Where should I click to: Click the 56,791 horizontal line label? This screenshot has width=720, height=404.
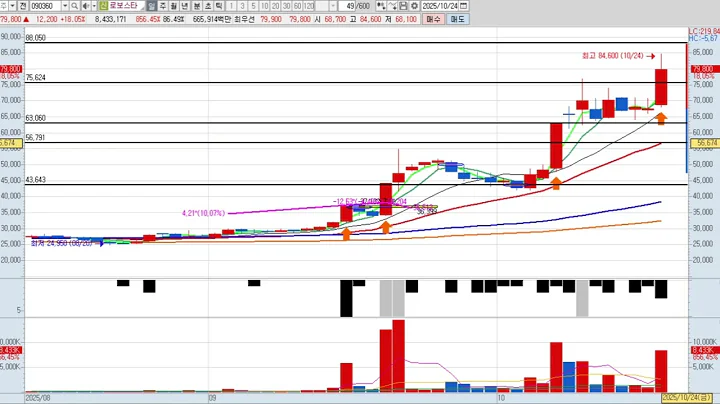point(35,137)
